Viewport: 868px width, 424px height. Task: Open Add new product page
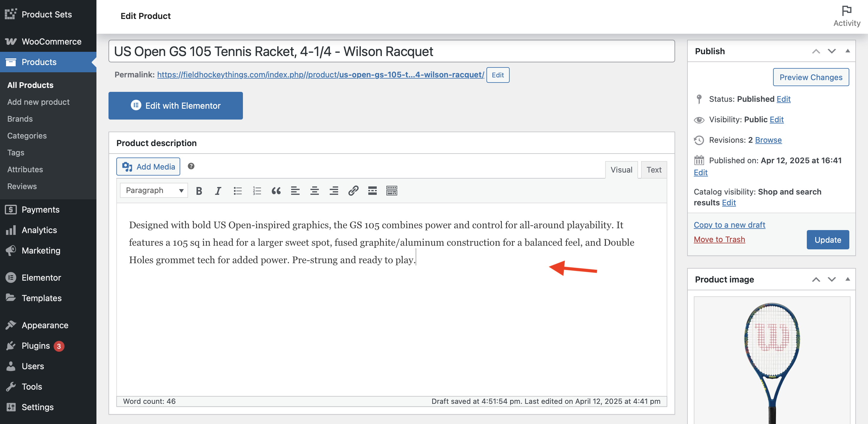[x=38, y=102]
